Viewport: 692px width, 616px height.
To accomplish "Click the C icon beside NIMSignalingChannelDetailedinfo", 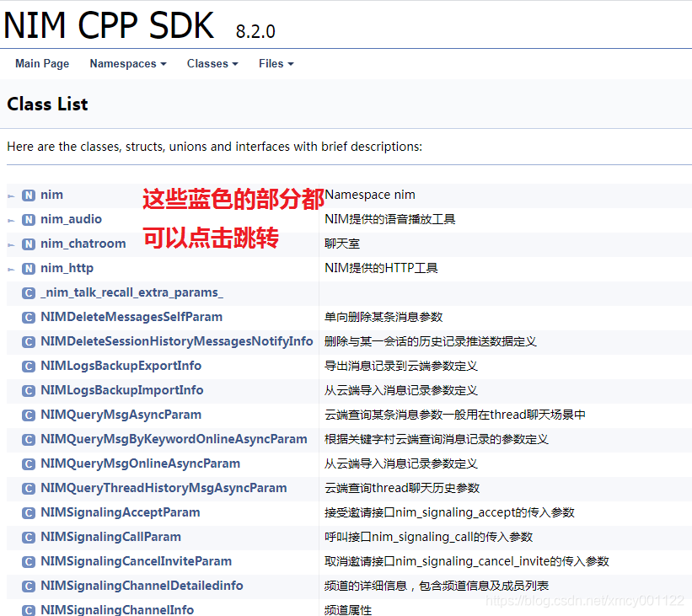I will (29, 587).
